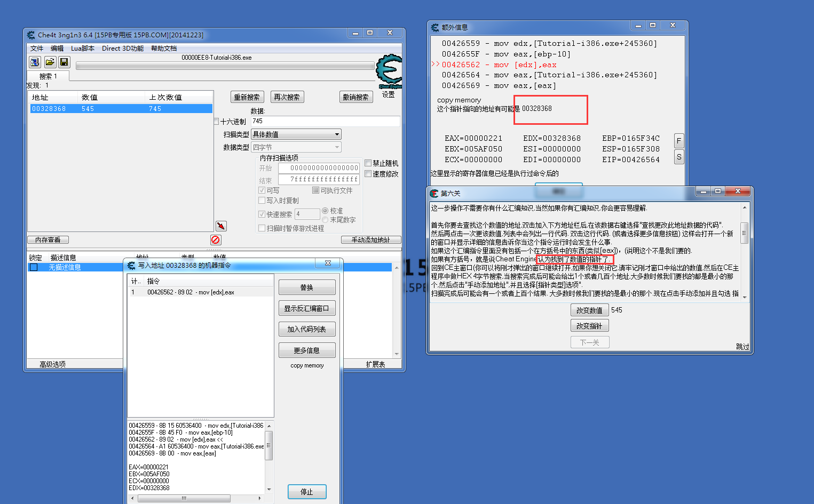This screenshot has height=504, width=814.
Task: Click the 显示反汇编窗口 button
Action: (x=307, y=308)
